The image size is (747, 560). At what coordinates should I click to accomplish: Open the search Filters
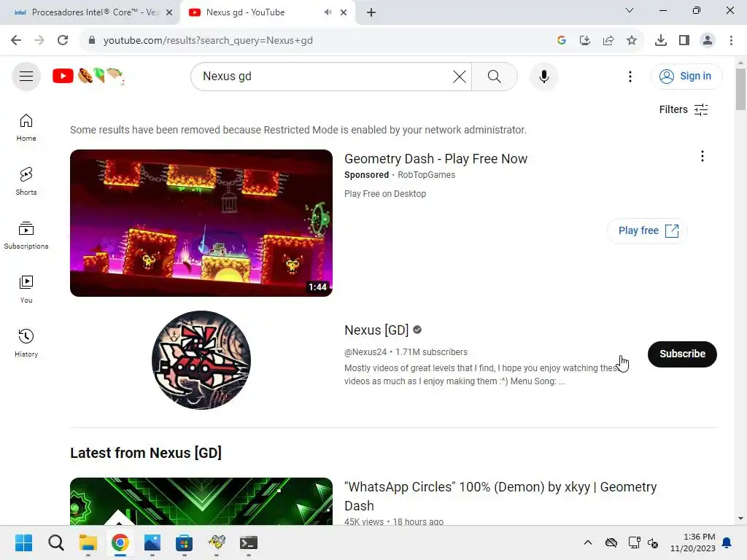pyautogui.click(x=683, y=109)
